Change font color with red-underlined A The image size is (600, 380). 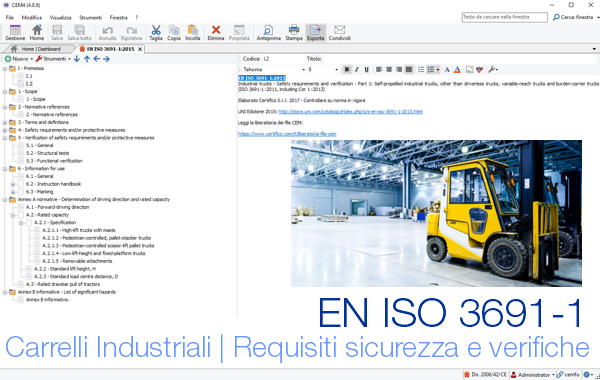[x=457, y=70]
